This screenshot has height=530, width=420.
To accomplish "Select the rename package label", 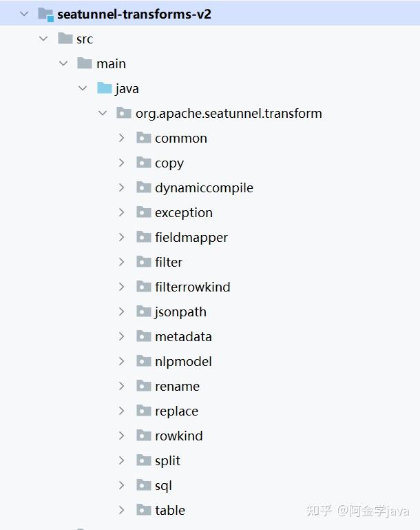I will [177, 386].
